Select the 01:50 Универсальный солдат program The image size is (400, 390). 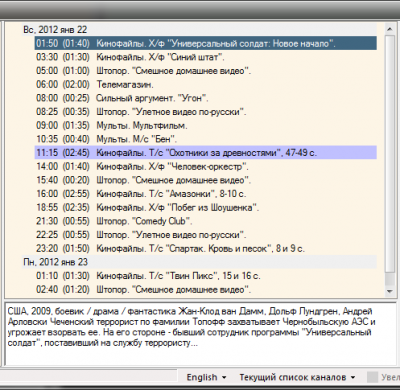pos(206,43)
